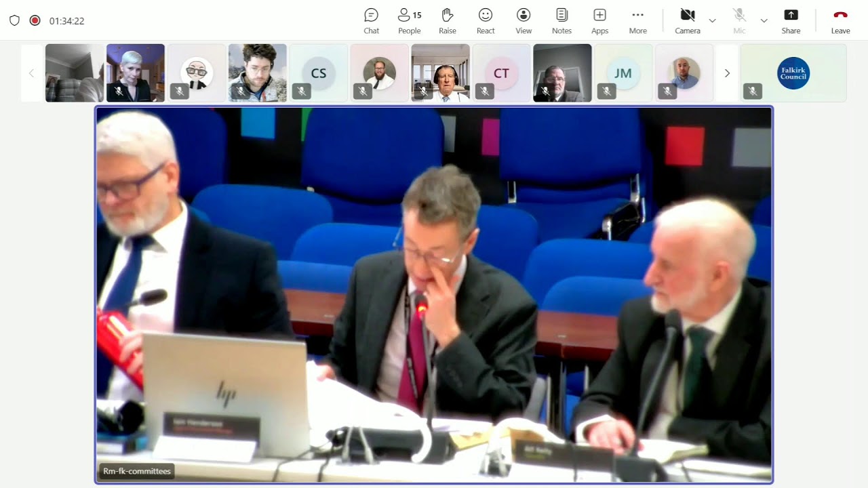Turn on the Camera
The height and width of the screenshot is (488, 868).
688,21
